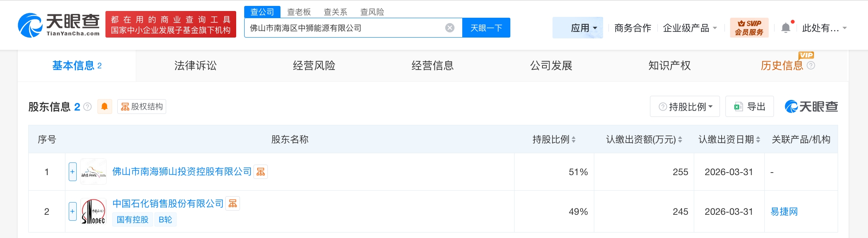Clear the search box text
The height and width of the screenshot is (238, 868).
pyautogui.click(x=450, y=28)
